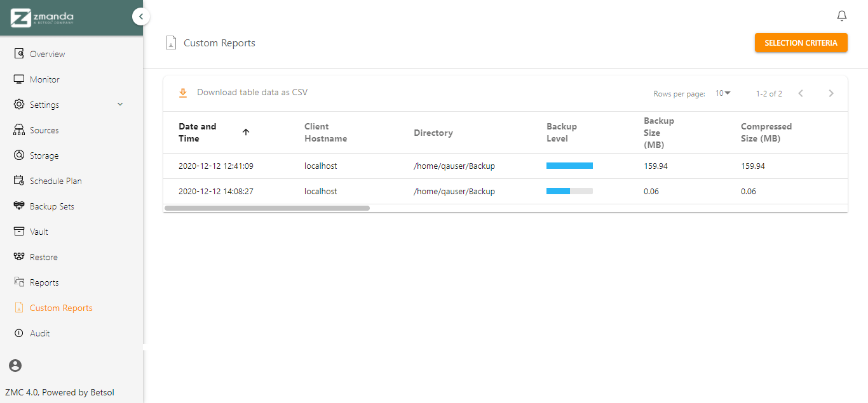The width and height of the screenshot is (868, 403).
Task: Open the user account profile icon
Action: (15, 366)
